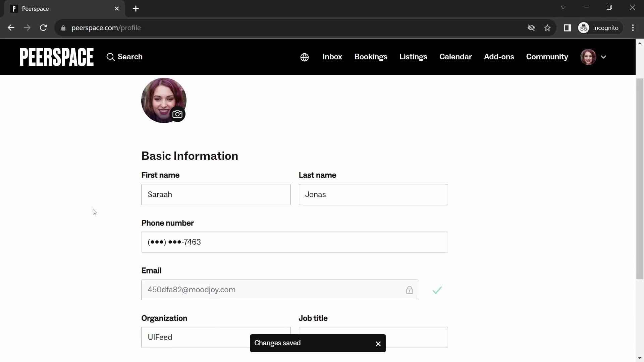Click the lock icon on email field
The width and height of the screenshot is (644, 362).
tap(409, 290)
